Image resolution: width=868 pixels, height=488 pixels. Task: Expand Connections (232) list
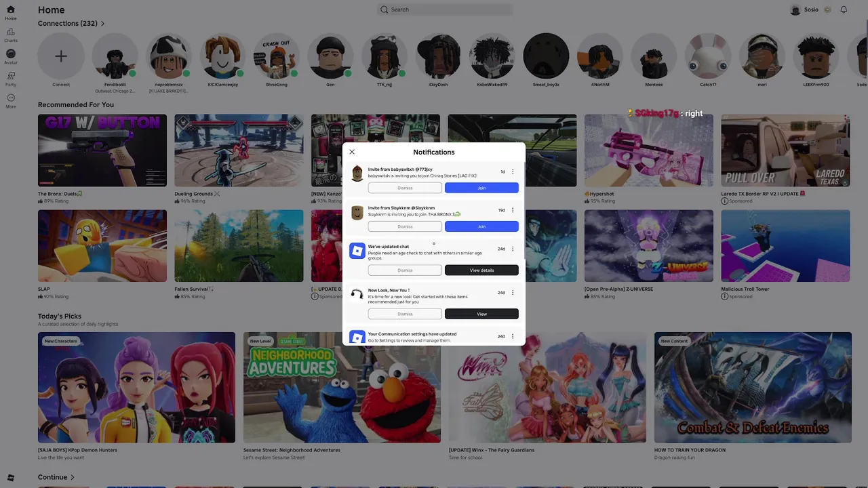(71, 23)
